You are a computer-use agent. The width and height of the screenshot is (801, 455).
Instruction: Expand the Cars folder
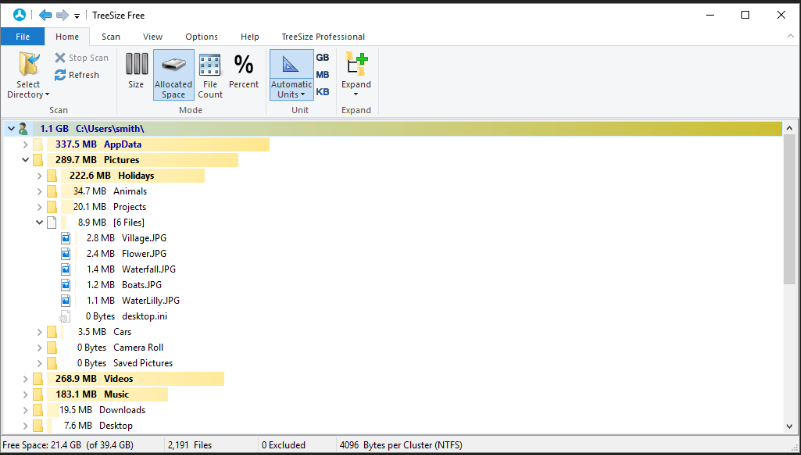[39, 332]
